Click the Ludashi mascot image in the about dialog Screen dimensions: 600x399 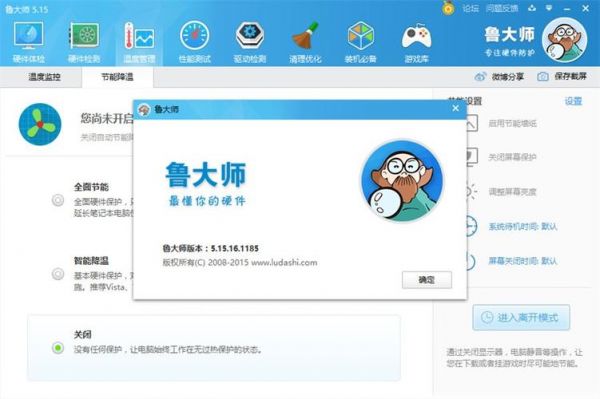click(402, 181)
